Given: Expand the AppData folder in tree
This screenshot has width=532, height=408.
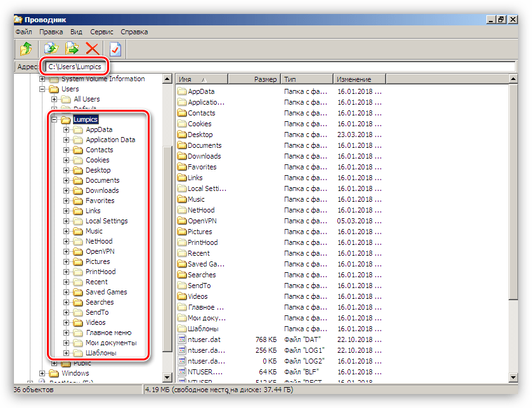Looking at the screenshot, I should 66,129.
